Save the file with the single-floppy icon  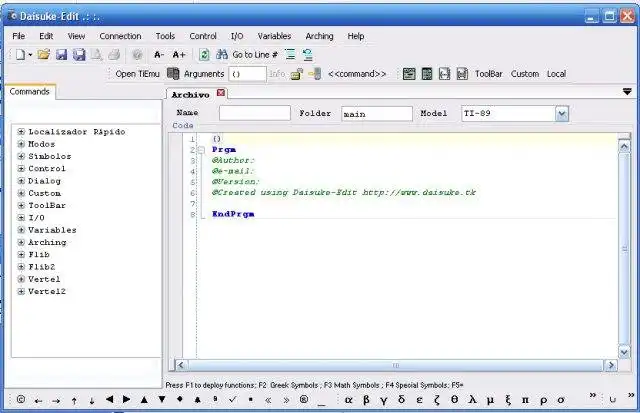click(61, 54)
